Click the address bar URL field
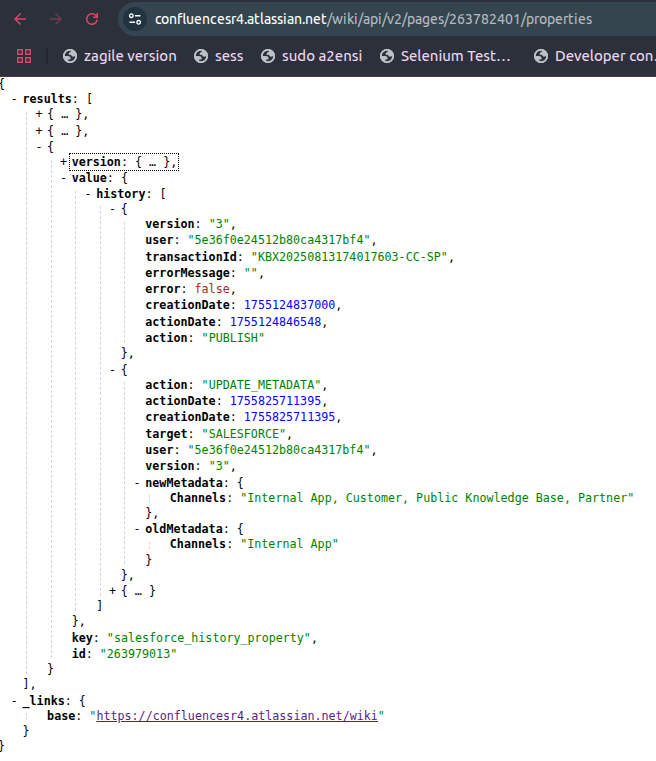This screenshot has height=761, width=656. (x=372, y=19)
